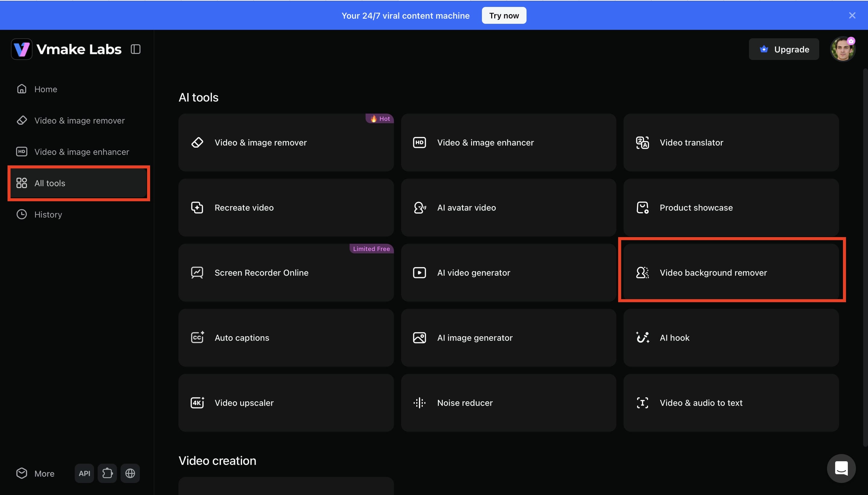Click the All tools grid icon
868x495 pixels.
[x=21, y=183]
